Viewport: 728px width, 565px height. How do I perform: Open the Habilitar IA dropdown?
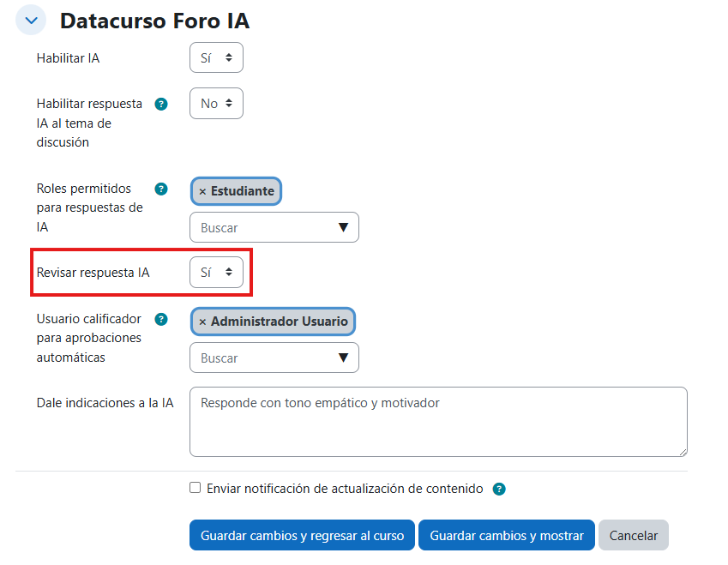click(216, 58)
